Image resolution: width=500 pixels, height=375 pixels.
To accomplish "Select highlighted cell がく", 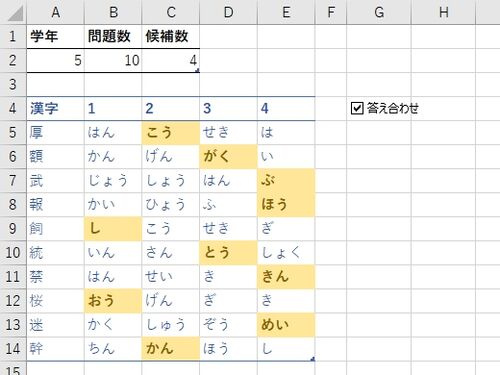I will click(x=228, y=156).
